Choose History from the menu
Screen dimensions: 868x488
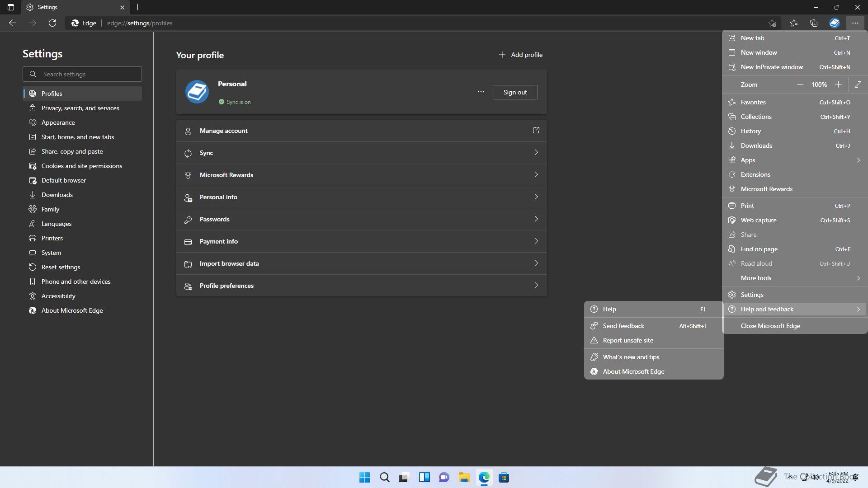795,131
